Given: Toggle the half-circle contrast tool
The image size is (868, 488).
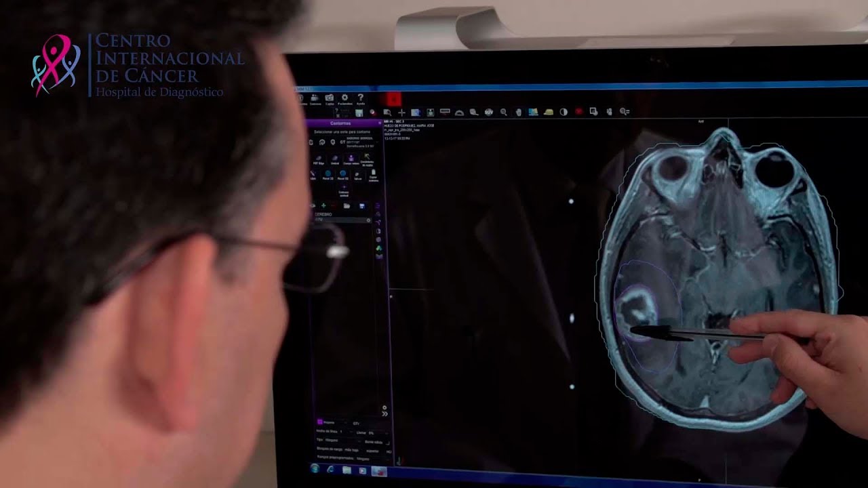Looking at the screenshot, I should tap(564, 112).
